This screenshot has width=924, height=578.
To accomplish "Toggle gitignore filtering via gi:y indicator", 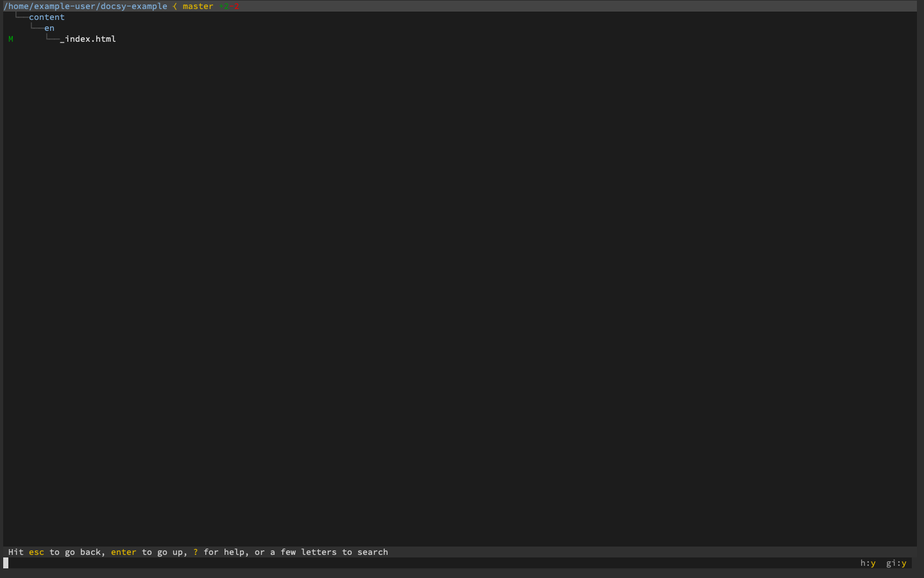I will coord(896,563).
